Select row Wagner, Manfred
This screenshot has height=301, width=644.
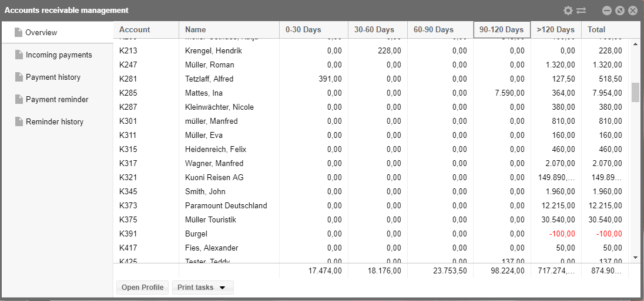(371, 163)
